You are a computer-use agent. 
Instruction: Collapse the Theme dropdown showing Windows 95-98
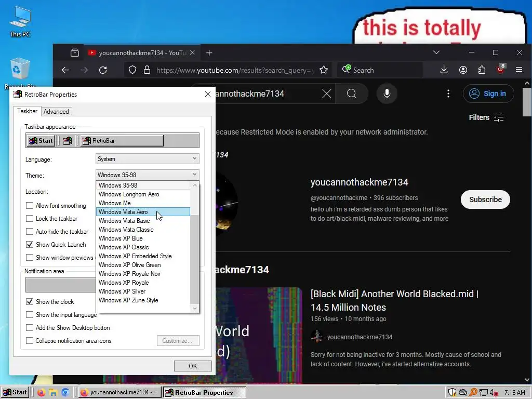147,175
